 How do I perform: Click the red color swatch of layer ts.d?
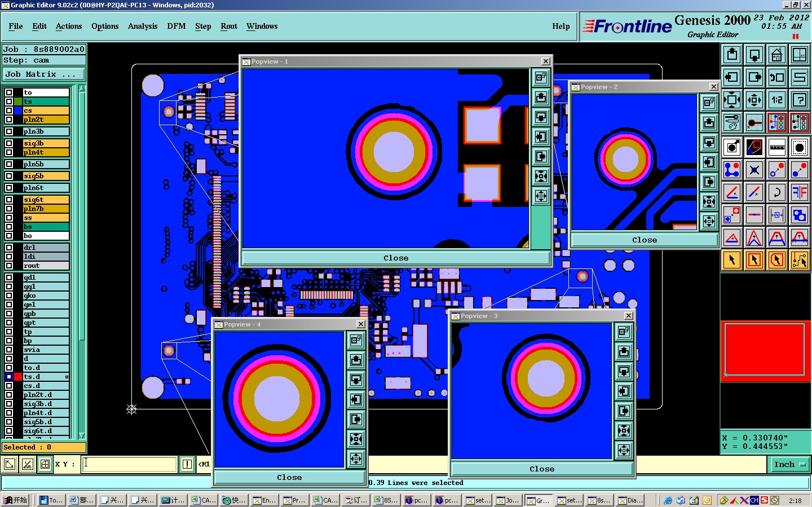[18, 377]
